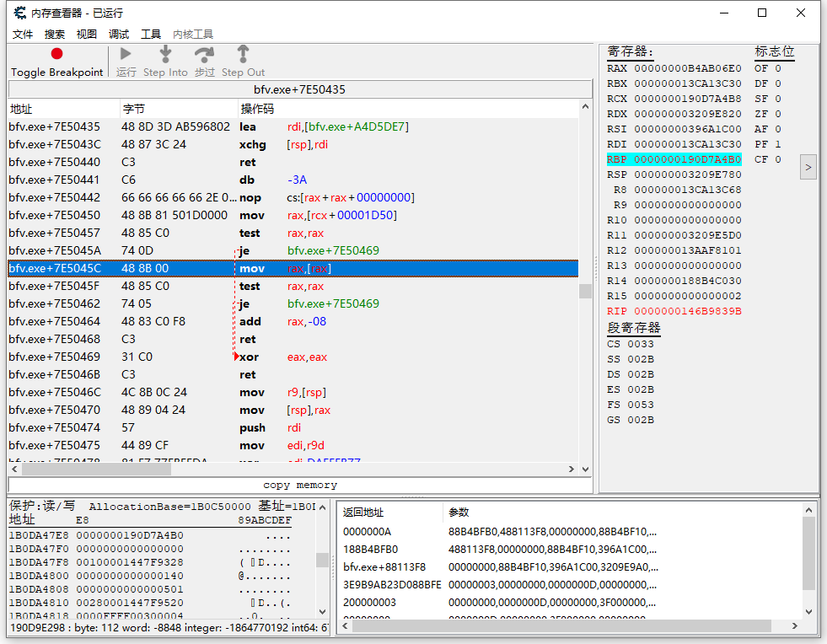Select the push rdi instruction row
This screenshot has height=644, width=827.
(x=293, y=427)
